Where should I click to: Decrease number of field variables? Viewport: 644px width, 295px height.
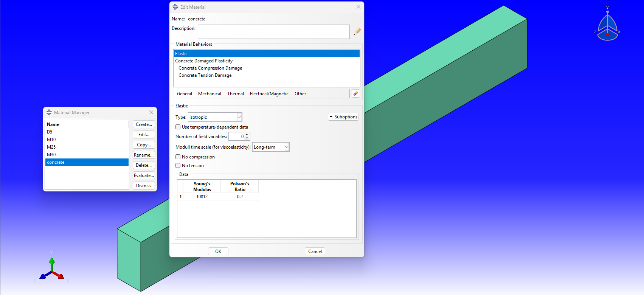[247, 138]
